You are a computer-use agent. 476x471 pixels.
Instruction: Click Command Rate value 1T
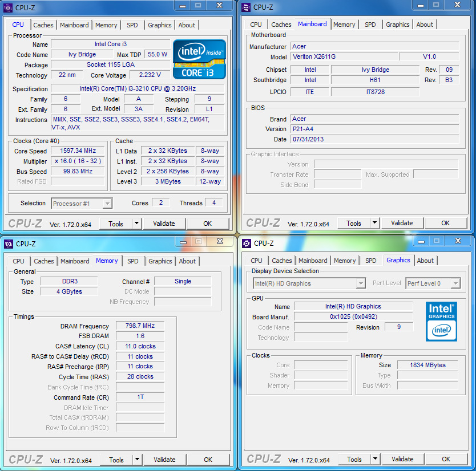140,397
